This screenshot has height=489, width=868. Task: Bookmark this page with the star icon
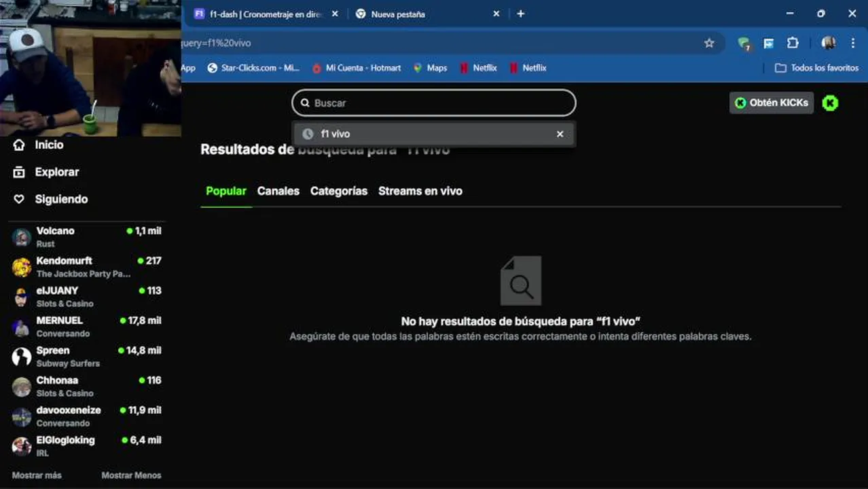click(709, 43)
